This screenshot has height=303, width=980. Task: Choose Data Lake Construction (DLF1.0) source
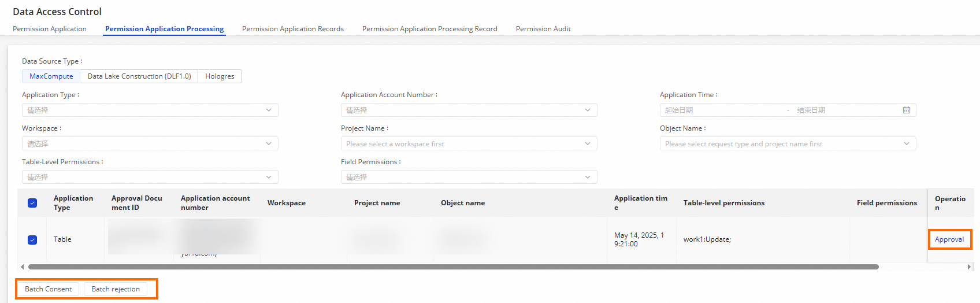pos(139,76)
